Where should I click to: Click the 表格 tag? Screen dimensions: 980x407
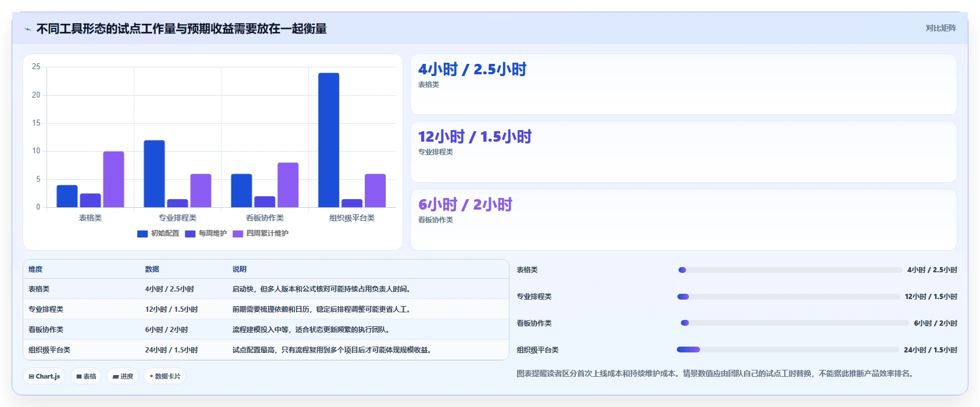pyautogui.click(x=86, y=376)
